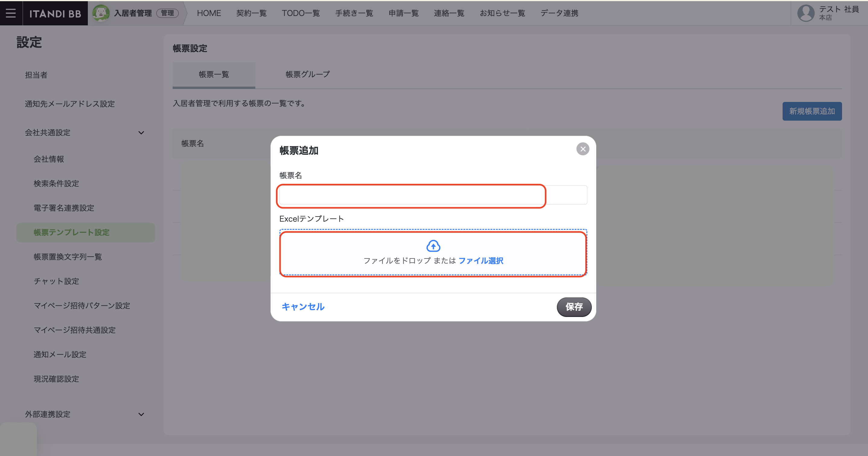Switch to 帳票グループ tab
The width and height of the screenshot is (868, 456).
[308, 74]
